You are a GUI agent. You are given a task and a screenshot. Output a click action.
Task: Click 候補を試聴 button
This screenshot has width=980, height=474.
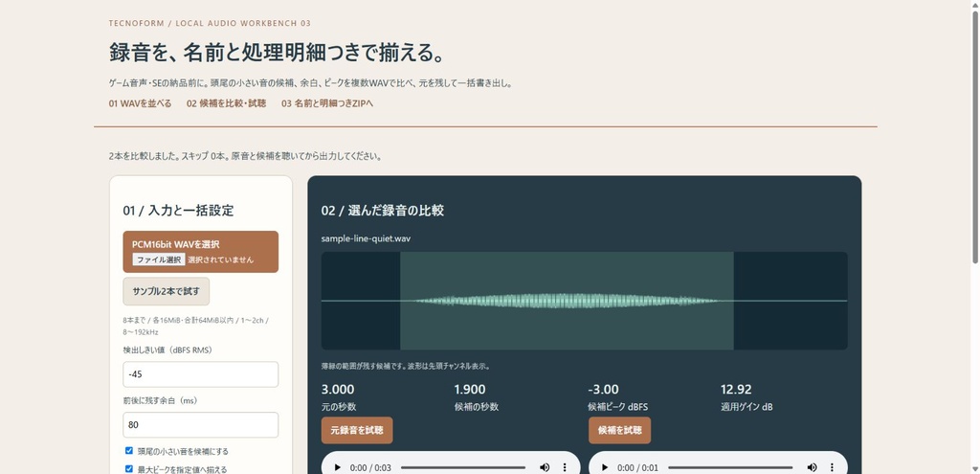[x=619, y=430]
